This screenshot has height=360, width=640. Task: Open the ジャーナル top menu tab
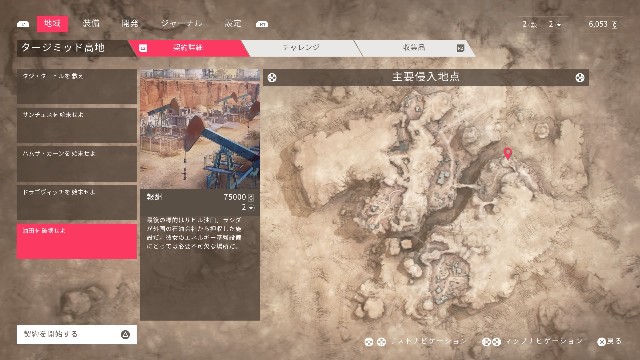coord(182,23)
